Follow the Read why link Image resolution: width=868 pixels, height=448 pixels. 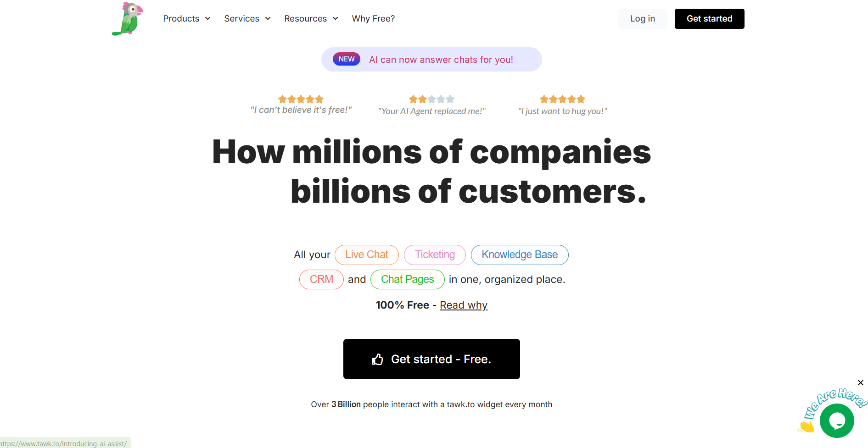tap(464, 305)
